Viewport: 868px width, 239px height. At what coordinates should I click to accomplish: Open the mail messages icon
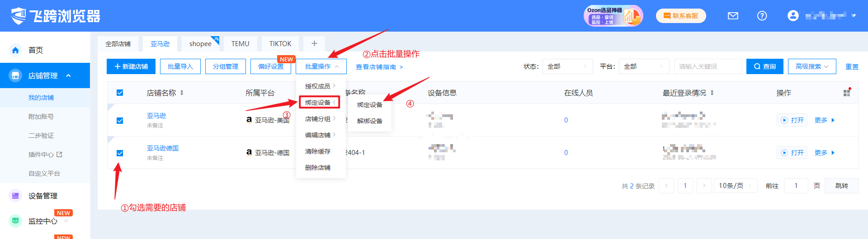pyautogui.click(x=733, y=16)
